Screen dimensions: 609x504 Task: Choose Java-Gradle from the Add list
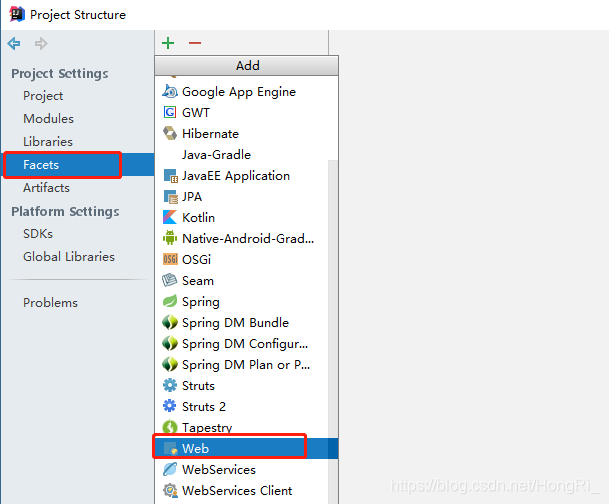tap(242, 155)
